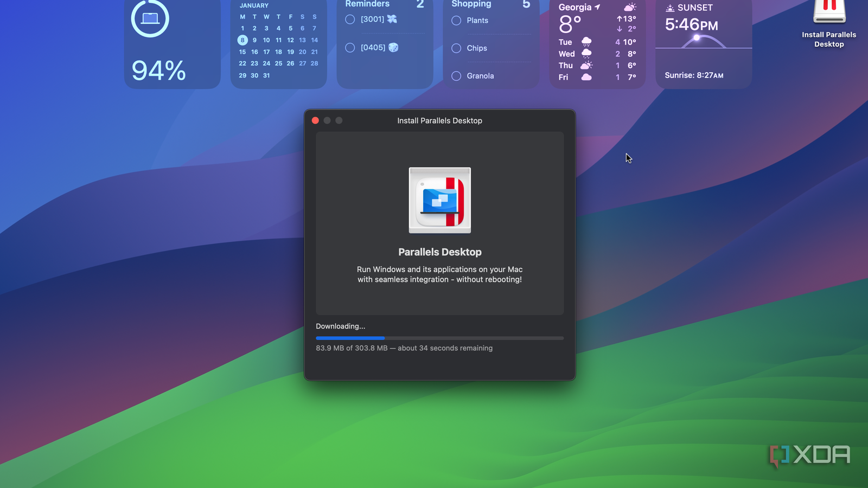Click the 94% battery percentage
The width and height of the screenshot is (868, 488).
(158, 70)
